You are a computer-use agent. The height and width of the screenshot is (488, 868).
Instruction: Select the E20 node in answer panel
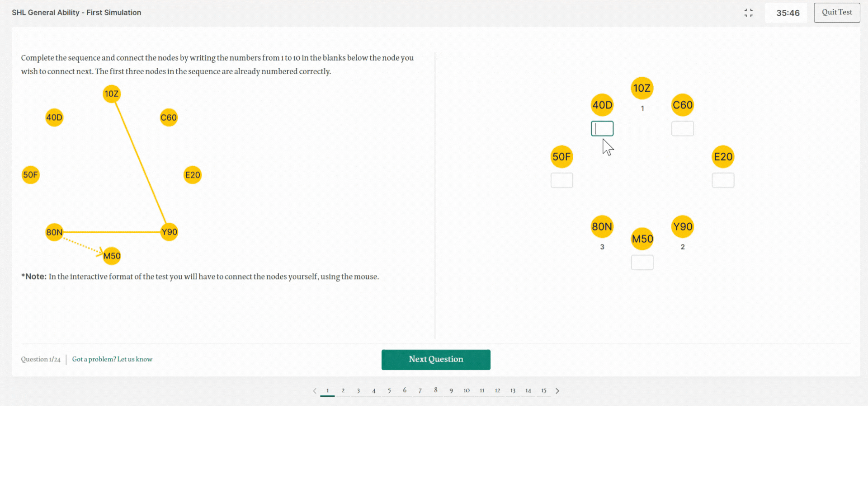pos(723,157)
